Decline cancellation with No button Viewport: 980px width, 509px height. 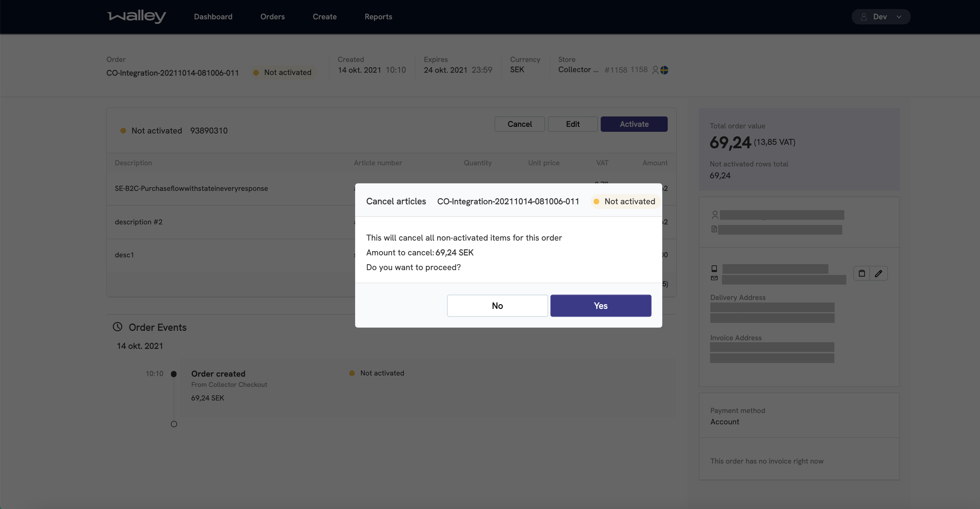pyautogui.click(x=497, y=306)
